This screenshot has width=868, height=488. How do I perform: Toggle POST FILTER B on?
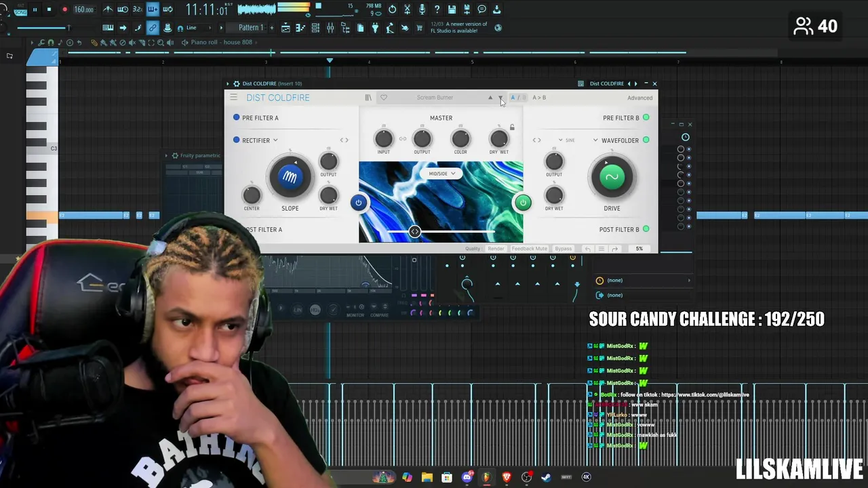pos(646,229)
